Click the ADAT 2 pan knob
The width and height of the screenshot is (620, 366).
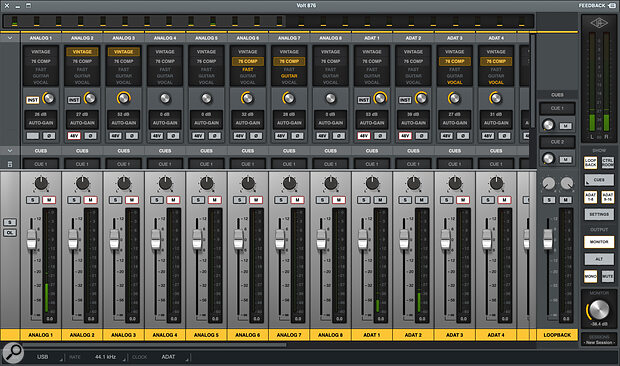pos(413,183)
